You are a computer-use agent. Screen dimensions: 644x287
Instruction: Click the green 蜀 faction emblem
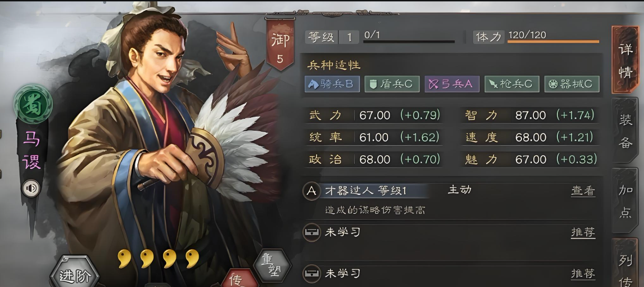coord(32,104)
